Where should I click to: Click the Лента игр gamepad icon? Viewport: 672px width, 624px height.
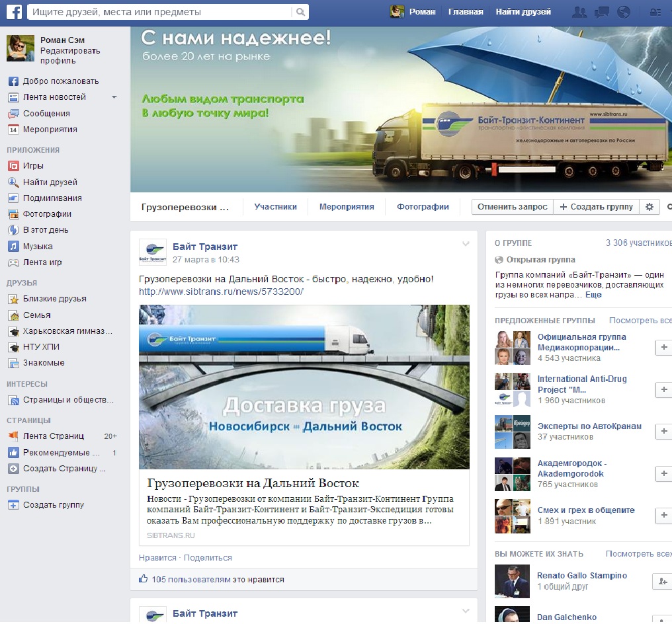point(14,262)
